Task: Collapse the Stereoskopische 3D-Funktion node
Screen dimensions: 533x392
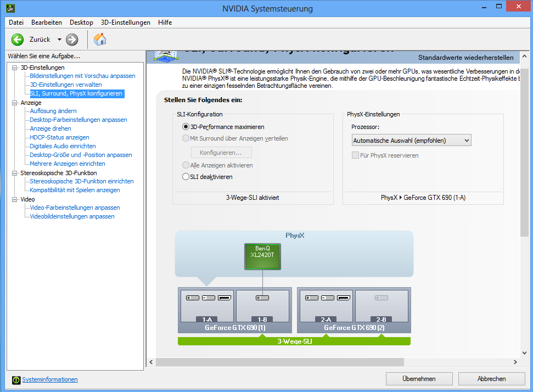Action: (x=14, y=173)
